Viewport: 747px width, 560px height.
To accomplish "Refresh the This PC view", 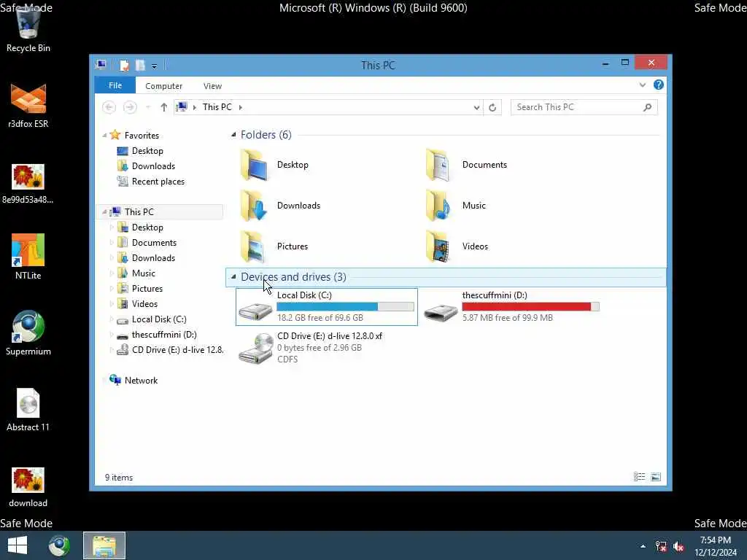I will point(492,108).
